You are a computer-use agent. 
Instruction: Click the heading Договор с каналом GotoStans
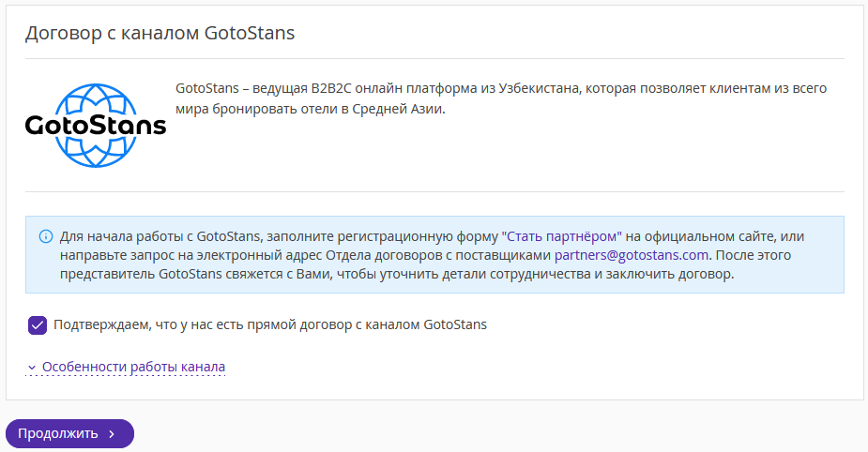click(x=160, y=33)
